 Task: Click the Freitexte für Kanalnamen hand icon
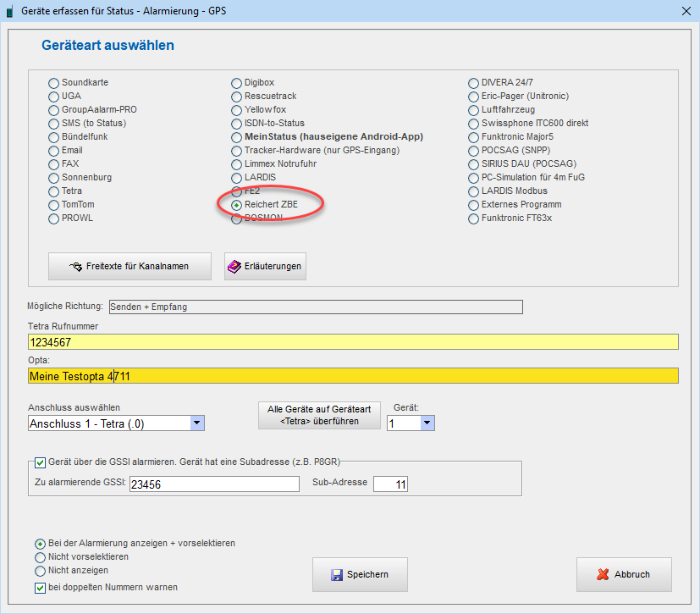coord(74,267)
